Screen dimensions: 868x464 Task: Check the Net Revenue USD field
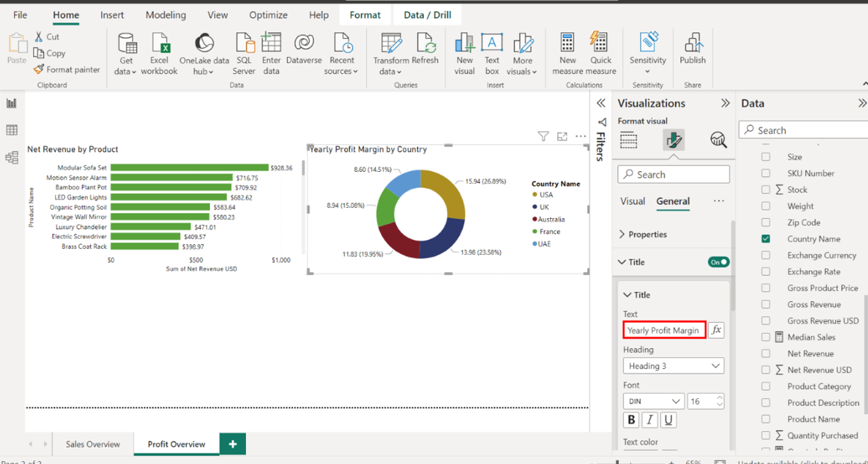pos(766,370)
